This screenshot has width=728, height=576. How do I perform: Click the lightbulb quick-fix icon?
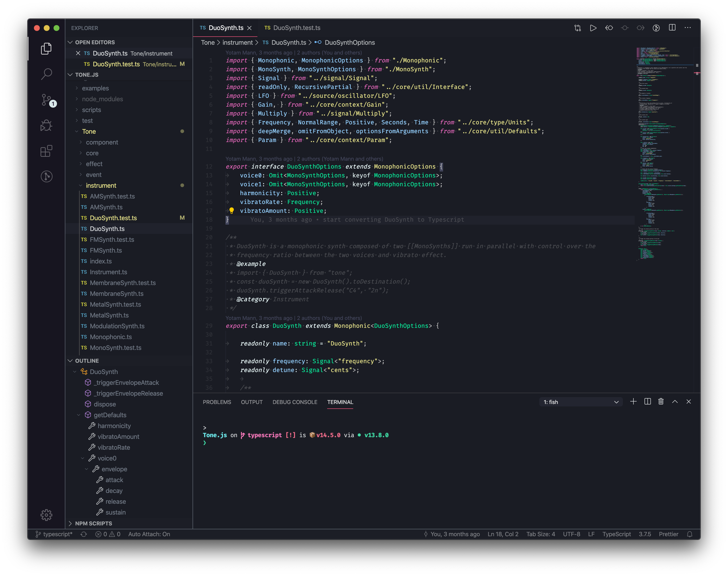point(232,211)
